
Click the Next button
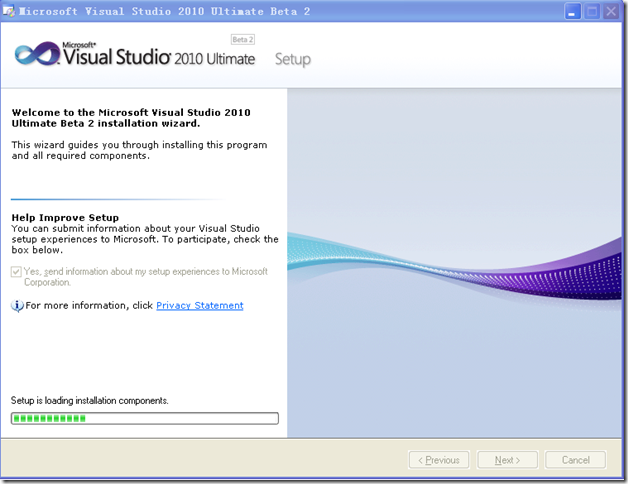pos(507,460)
